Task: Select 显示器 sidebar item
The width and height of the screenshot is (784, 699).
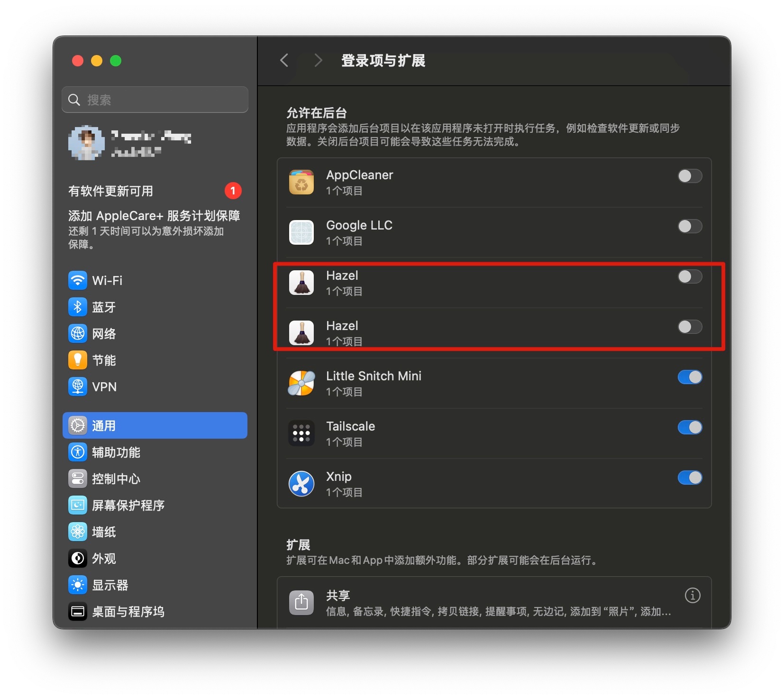Action: pyautogui.click(x=155, y=585)
